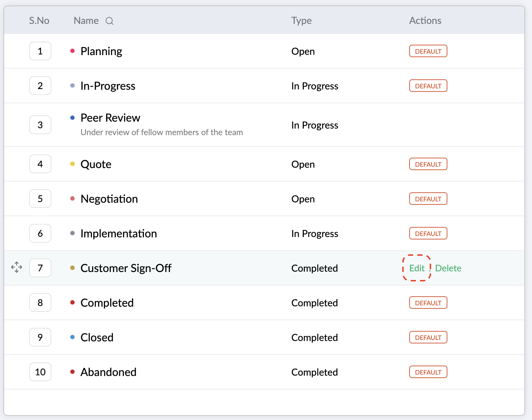This screenshot has width=532, height=420.
Task: Click the Type column header
Action: [x=301, y=21]
